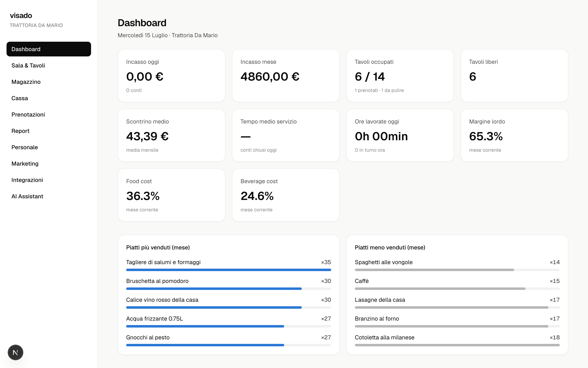The height and width of the screenshot is (368, 588).
Task: Click Food cost value 36.3%
Action: pyautogui.click(x=143, y=196)
